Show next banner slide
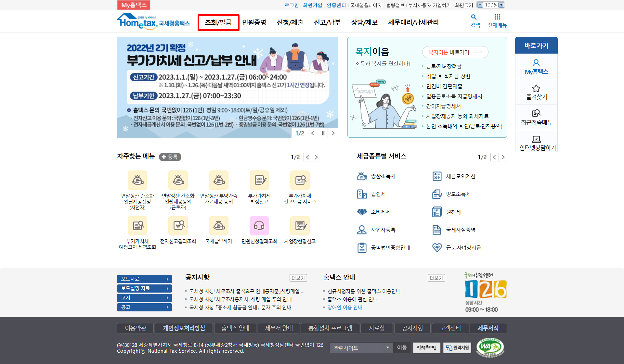This screenshot has width=624, height=364. (333, 133)
